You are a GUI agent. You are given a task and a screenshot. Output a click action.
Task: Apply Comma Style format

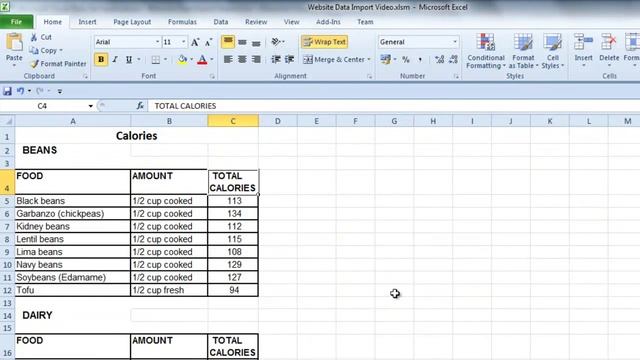point(420,60)
